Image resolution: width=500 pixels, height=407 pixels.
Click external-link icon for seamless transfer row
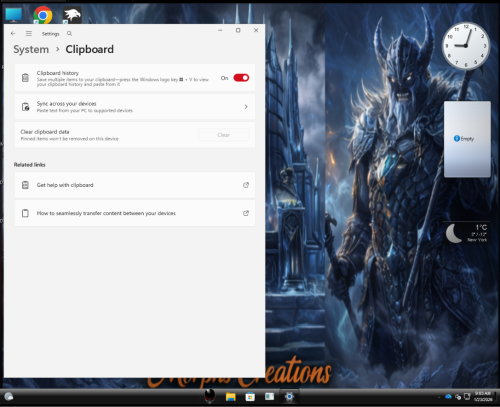click(x=246, y=213)
